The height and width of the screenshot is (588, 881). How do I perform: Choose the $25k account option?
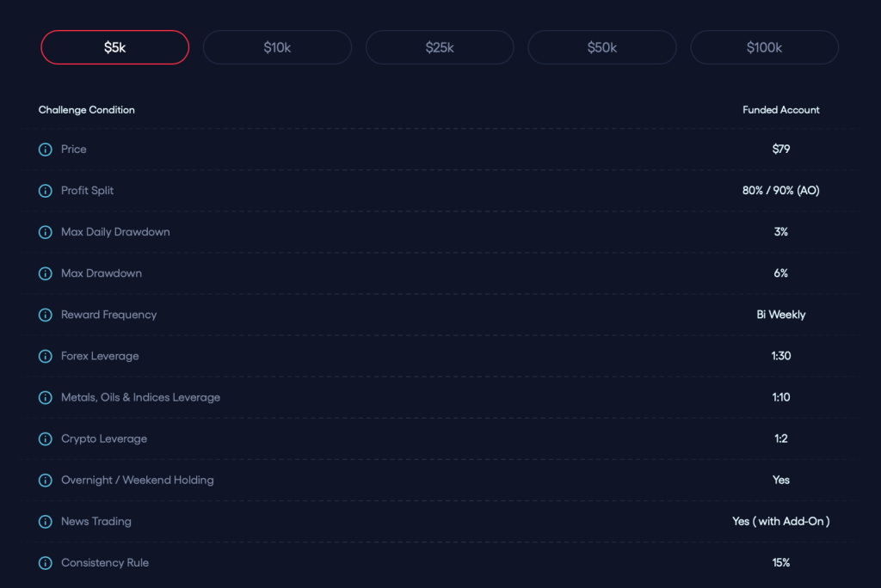click(x=440, y=47)
